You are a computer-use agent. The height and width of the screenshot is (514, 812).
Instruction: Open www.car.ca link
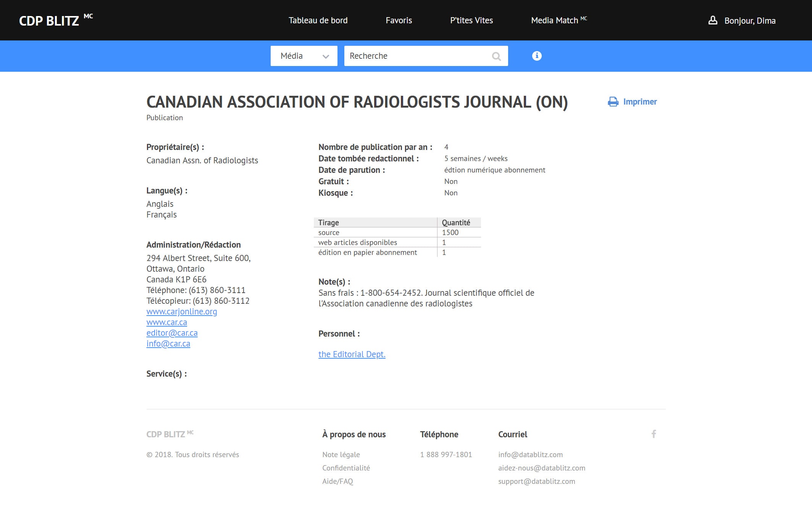pos(167,322)
